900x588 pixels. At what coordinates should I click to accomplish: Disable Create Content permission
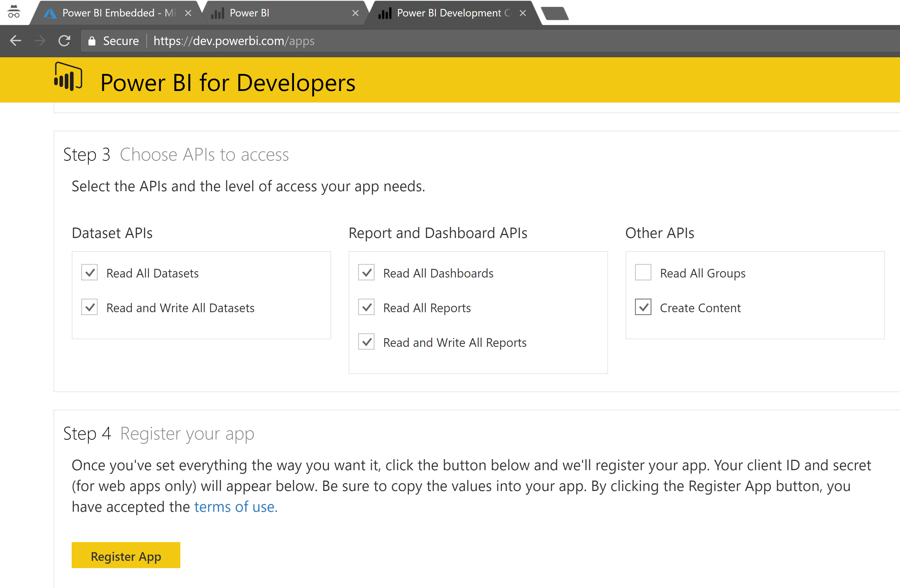[x=643, y=307]
